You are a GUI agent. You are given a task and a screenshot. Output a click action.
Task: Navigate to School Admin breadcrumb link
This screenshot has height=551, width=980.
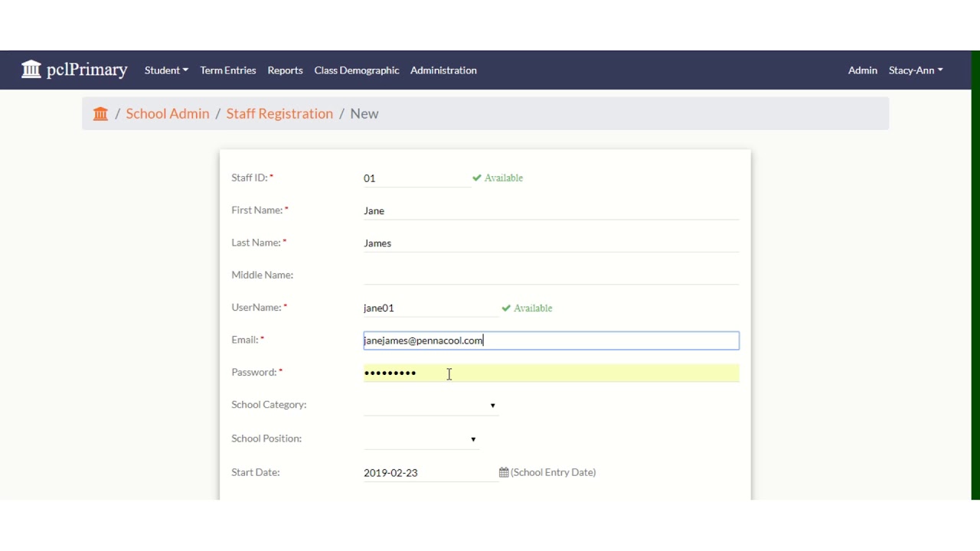coord(168,114)
